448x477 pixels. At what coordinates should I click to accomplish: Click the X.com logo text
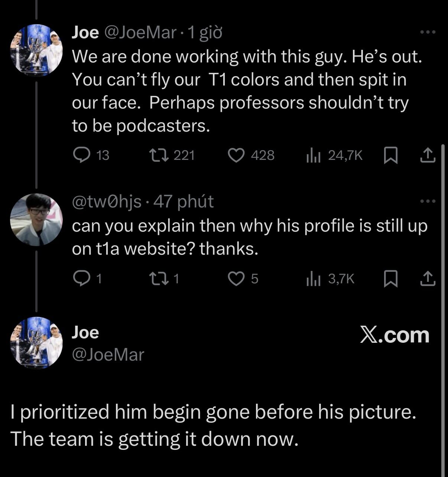(x=395, y=335)
